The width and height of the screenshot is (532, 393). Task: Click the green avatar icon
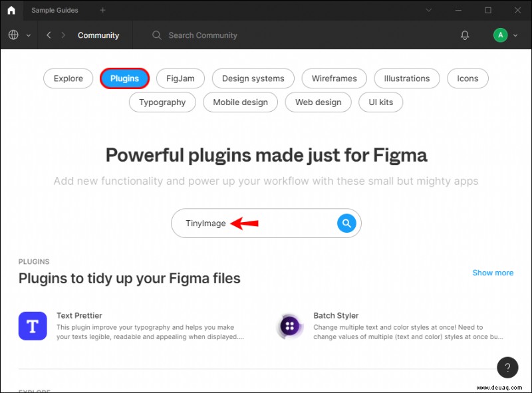point(500,35)
